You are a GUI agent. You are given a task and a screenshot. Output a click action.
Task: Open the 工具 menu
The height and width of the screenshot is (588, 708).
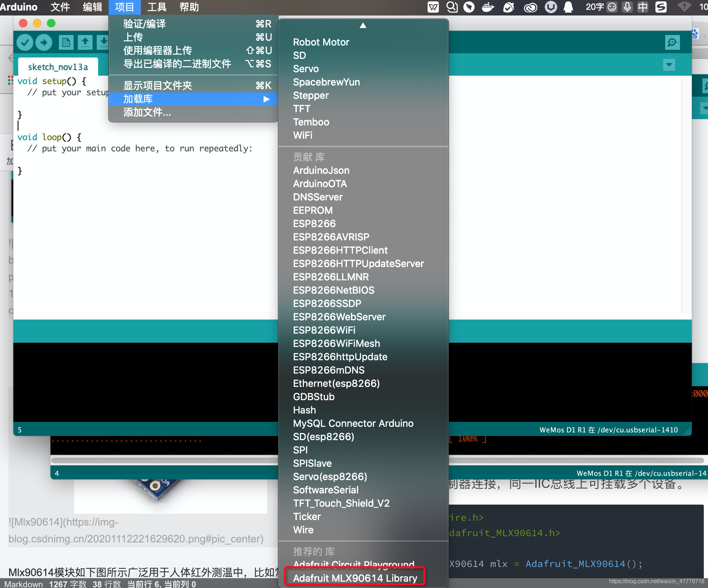point(157,7)
